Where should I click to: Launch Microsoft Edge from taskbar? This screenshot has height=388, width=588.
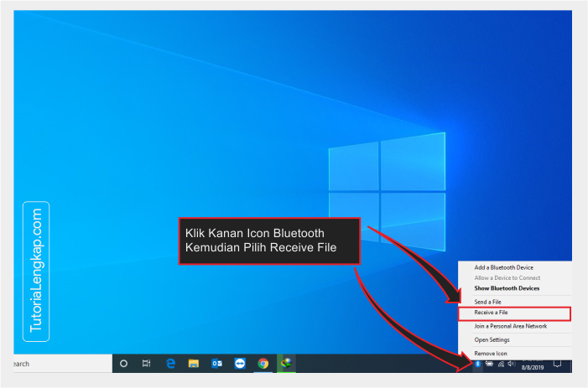pyautogui.click(x=170, y=364)
